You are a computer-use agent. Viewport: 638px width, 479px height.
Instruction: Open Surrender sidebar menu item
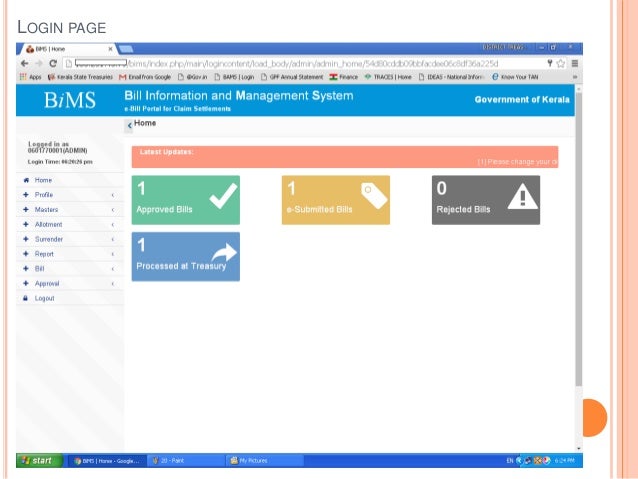tap(70, 239)
